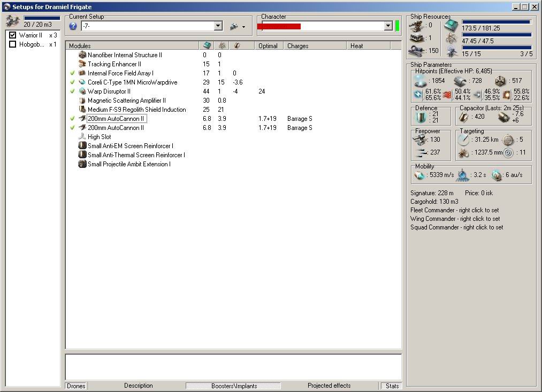The height and width of the screenshot is (392, 542).
Task: Click the hull hitpoints icon showing 517
Action: point(500,81)
